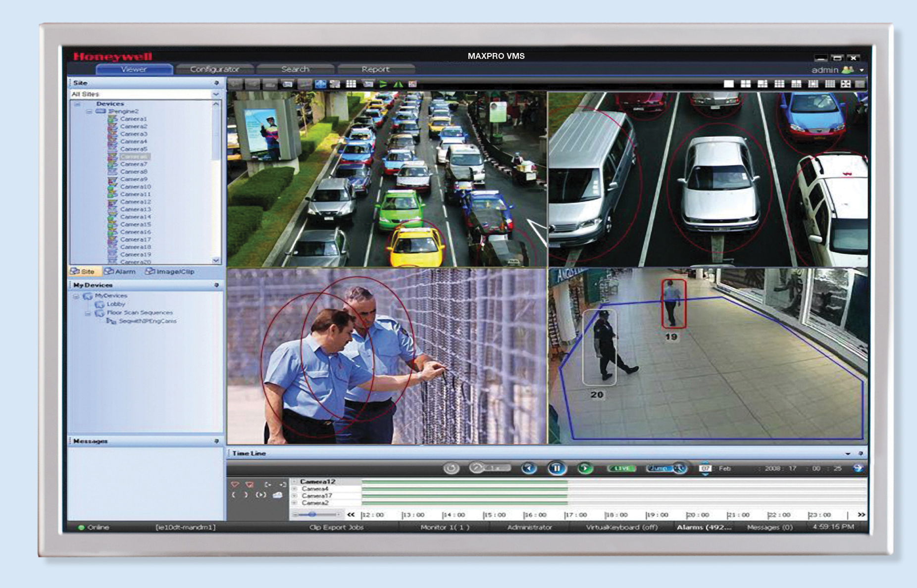Choose the full-screen salvo layout icon
Image resolution: width=917 pixels, height=588 pixels.
pyautogui.click(x=845, y=84)
